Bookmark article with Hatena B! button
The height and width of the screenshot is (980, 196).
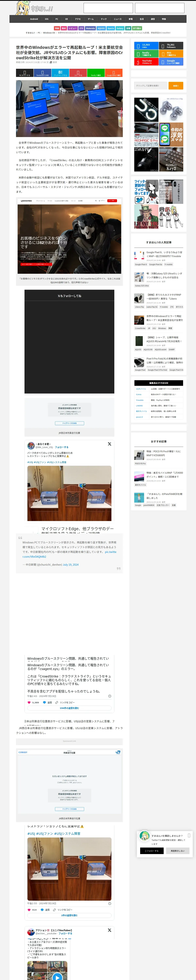click(60, 73)
